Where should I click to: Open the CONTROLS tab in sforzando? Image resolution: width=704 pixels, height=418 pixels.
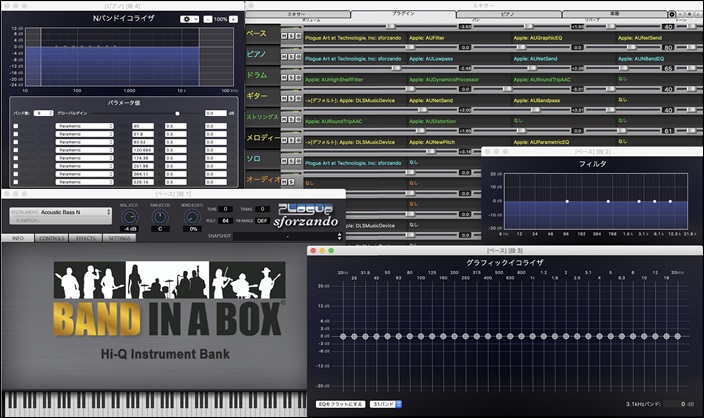[52, 238]
